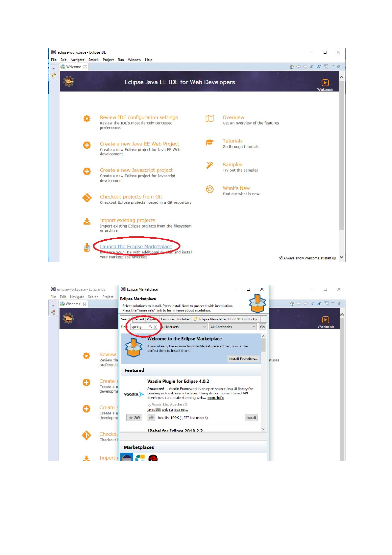Image resolution: width=392 pixels, height=555 pixels.
Task: Click the Workbench icon in the lower Eclipse window
Action: tap(325, 320)
